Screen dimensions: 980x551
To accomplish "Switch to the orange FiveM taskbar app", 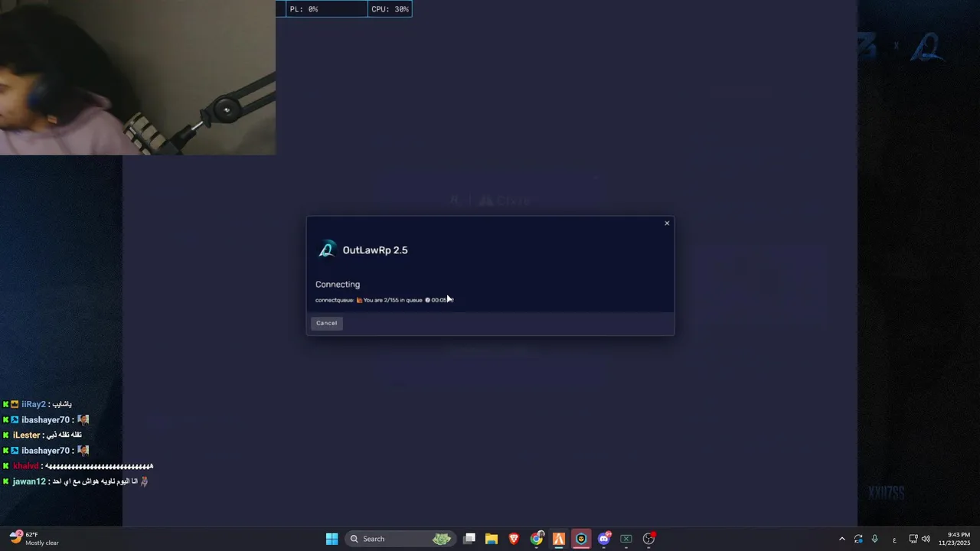I will [x=559, y=539].
